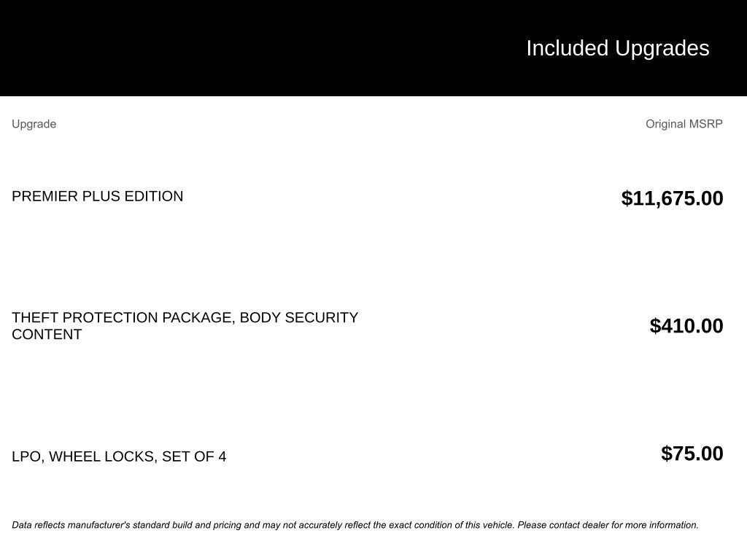This screenshot has width=747, height=560.
Task: Click the word "Included" in the header
Action: click(x=567, y=48)
